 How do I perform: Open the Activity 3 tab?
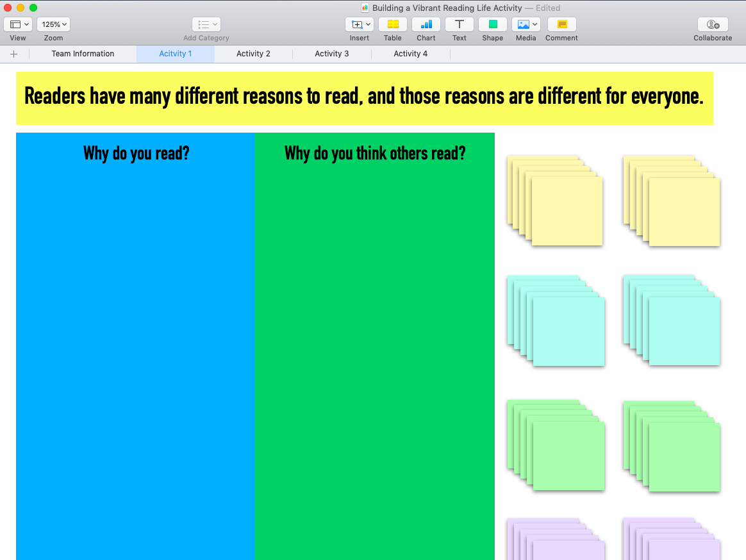click(x=331, y=54)
